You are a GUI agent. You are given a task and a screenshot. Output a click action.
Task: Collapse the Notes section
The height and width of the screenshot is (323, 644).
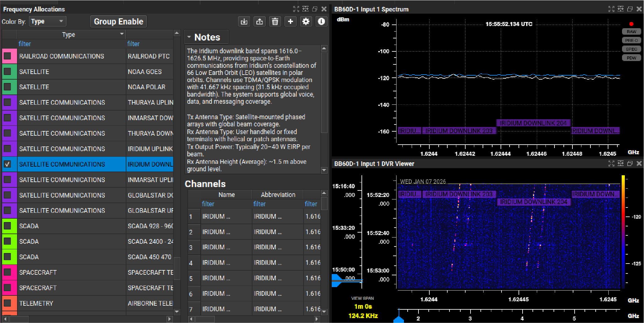point(189,37)
